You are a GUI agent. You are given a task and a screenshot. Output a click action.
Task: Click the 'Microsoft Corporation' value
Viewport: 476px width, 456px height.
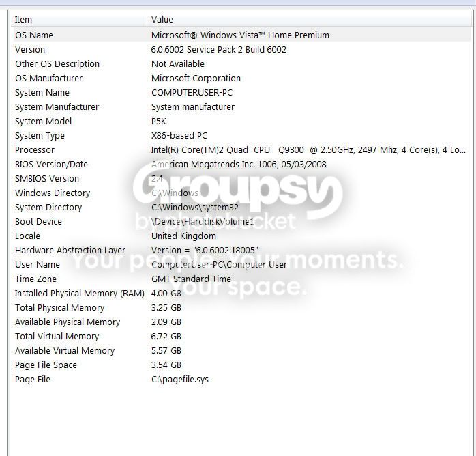(x=196, y=78)
